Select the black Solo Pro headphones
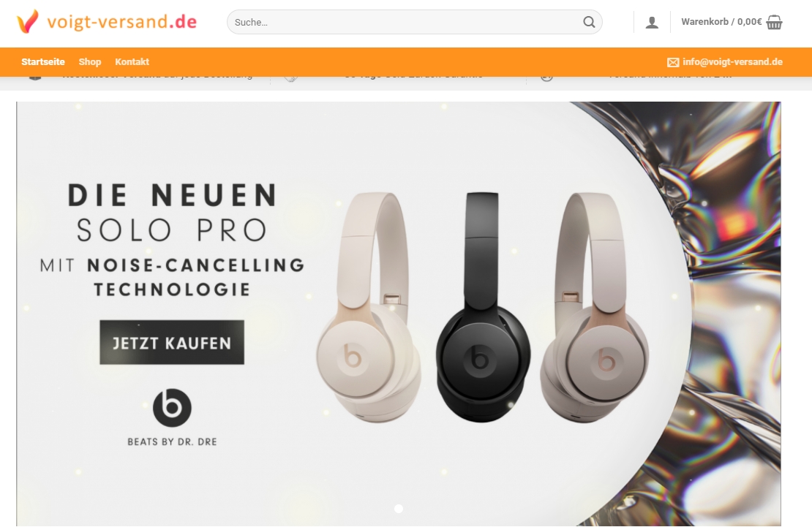The height and width of the screenshot is (527, 812). coord(482,307)
